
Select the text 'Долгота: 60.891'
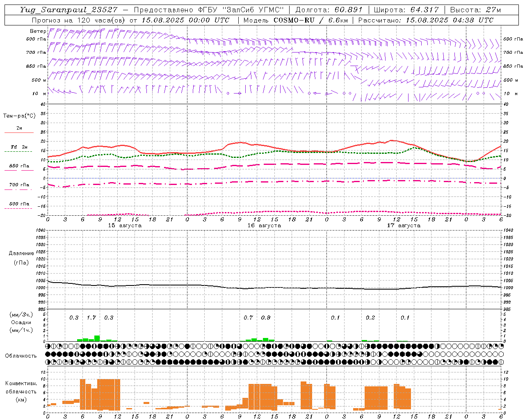330,10
